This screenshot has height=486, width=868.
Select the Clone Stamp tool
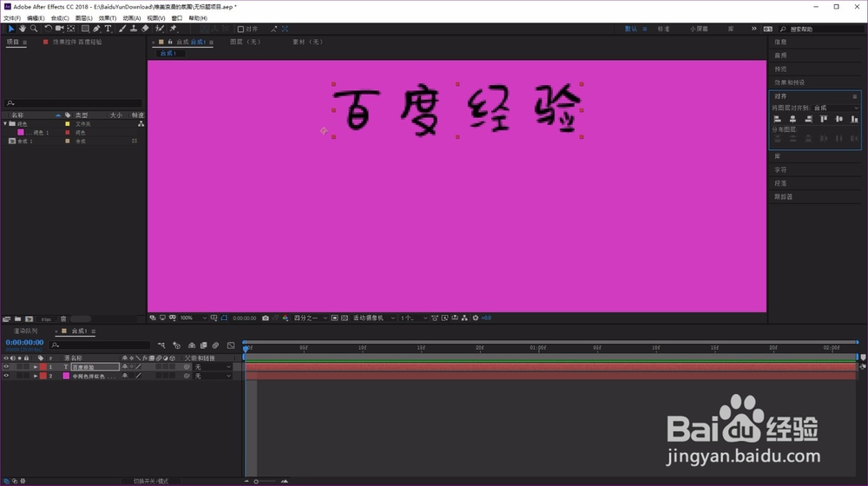click(x=134, y=29)
